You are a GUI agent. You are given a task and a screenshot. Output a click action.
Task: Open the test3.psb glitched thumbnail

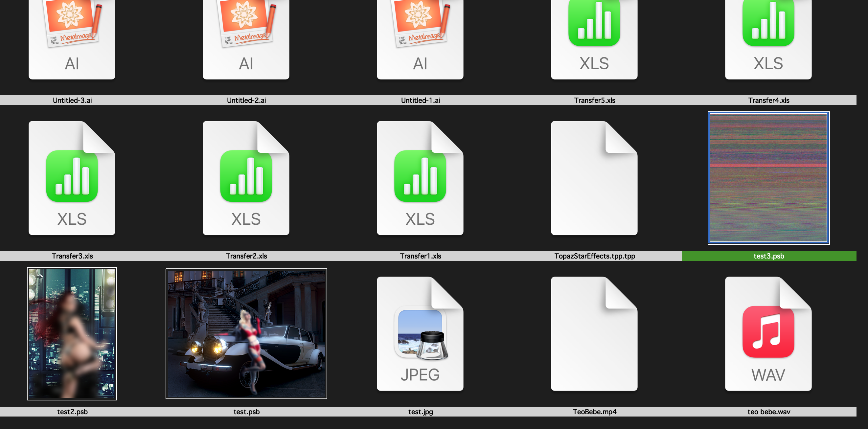768,178
